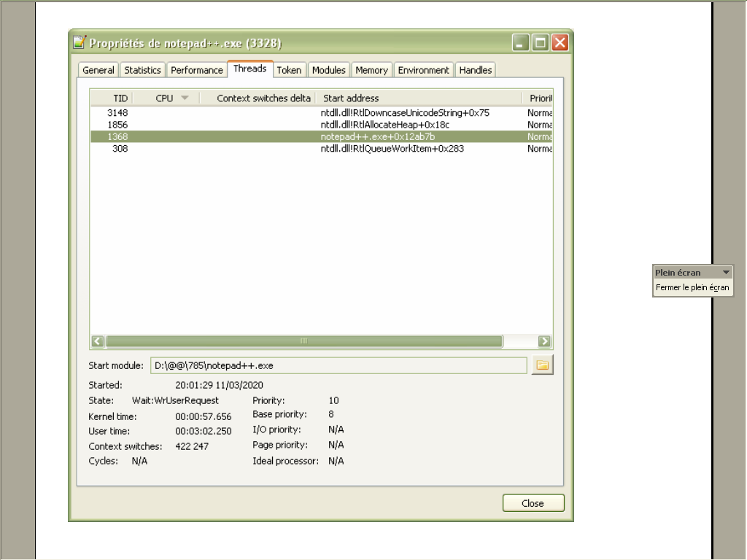Screen dimensions: 747x560
Task: Go to the Modules tab
Action: tap(329, 70)
